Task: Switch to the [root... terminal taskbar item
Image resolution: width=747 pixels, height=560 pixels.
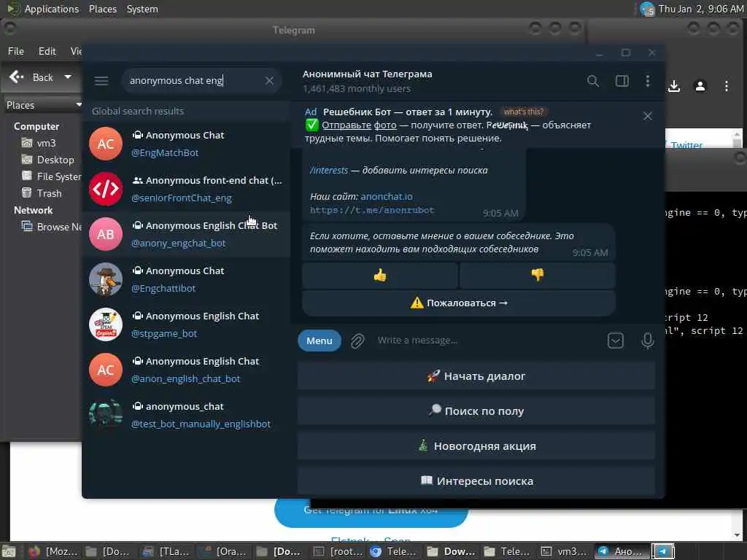Action: click(x=337, y=551)
